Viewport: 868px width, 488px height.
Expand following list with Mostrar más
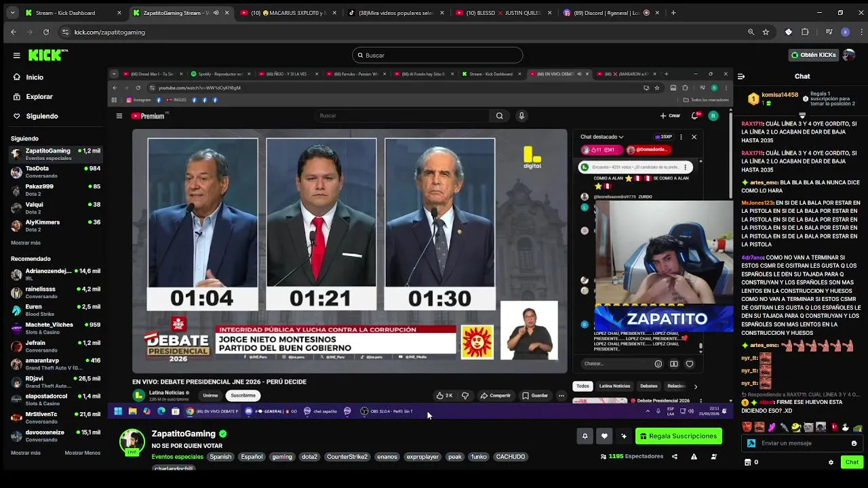(x=26, y=243)
